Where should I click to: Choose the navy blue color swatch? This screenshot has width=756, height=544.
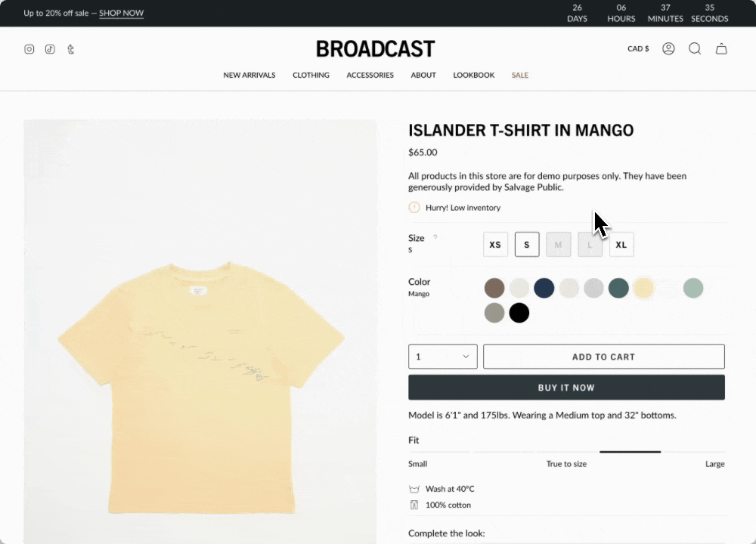point(544,288)
